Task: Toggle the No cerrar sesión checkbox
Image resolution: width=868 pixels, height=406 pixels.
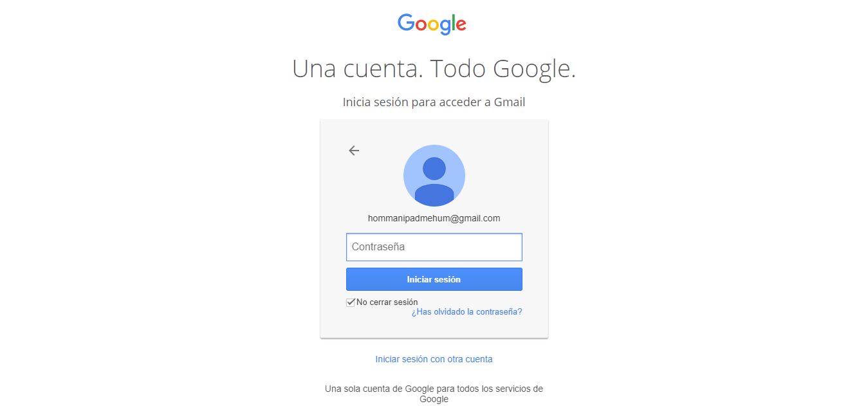Action: pyautogui.click(x=351, y=302)
